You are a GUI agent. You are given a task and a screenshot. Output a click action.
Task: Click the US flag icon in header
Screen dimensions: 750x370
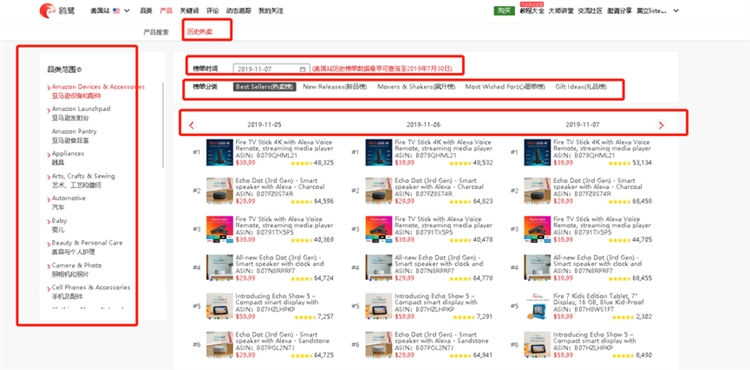[x=117, y=11]
